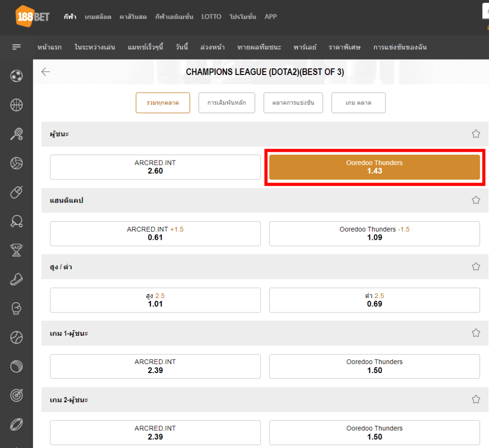Pick ARCRED.INT for เกม 1 winner
This screenshot has height=448, width=489.
coord(155,366)
